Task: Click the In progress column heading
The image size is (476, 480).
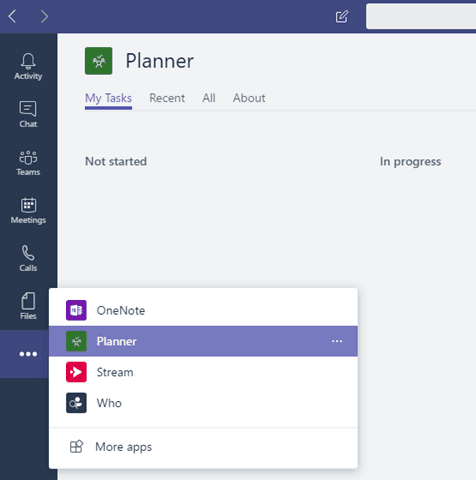Action: tap(411, 162)
